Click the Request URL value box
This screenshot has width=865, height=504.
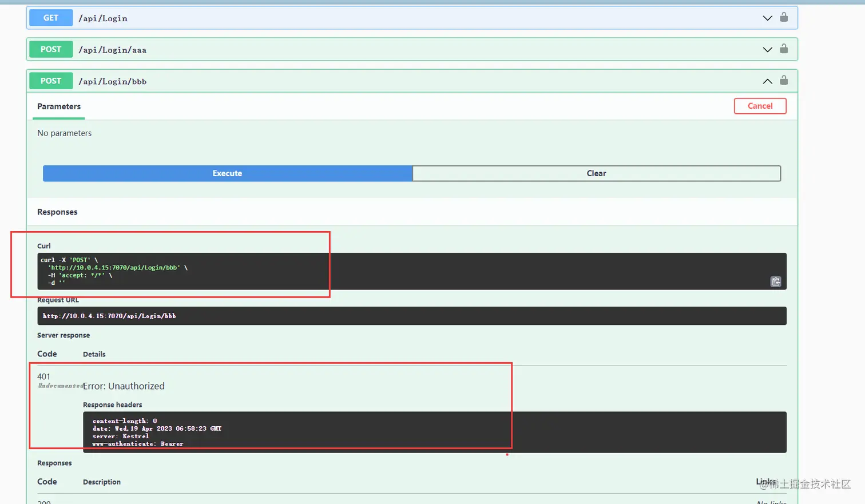pyautogui.click(x=412, y=316)
